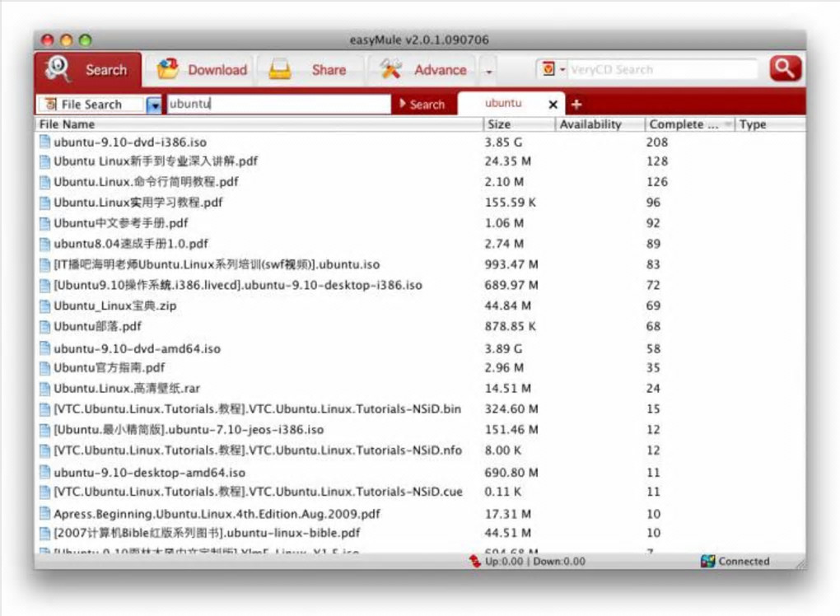Image resolution: width=840 pixels, height=616 pixels.
Task: Select Ubuntu Linux pdf sized 24.35 M
Action: tap(156, 161)
